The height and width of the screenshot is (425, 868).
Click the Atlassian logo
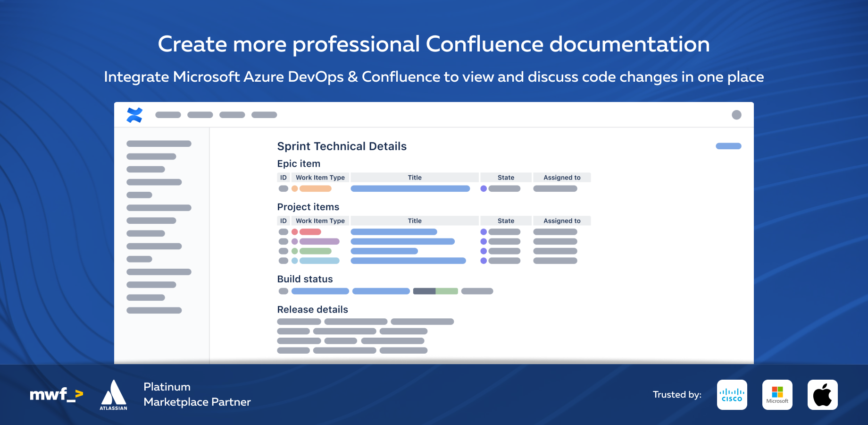pyautogui.click(x=113, y=395)
